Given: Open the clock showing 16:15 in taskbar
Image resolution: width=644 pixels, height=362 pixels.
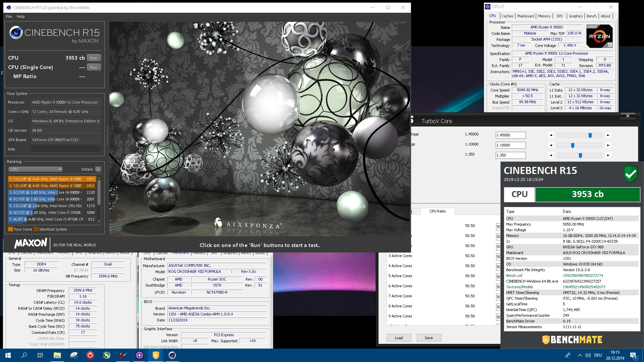Looking at the screenshot, I should (x=615, y=355).
